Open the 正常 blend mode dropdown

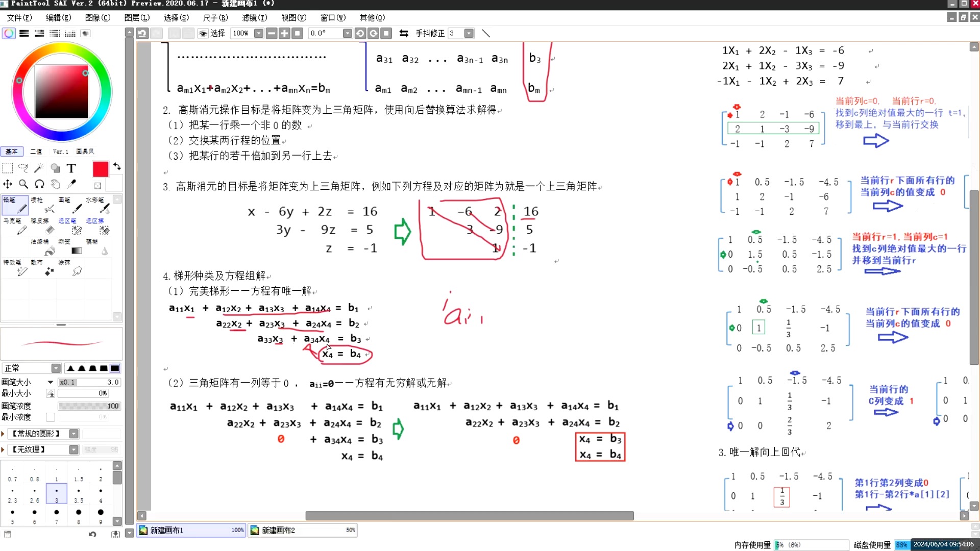pos(56,368)
